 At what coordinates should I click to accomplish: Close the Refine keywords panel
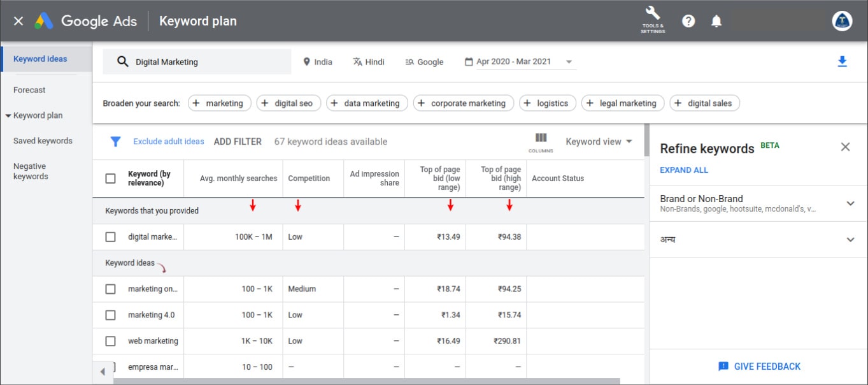[845, 147]
